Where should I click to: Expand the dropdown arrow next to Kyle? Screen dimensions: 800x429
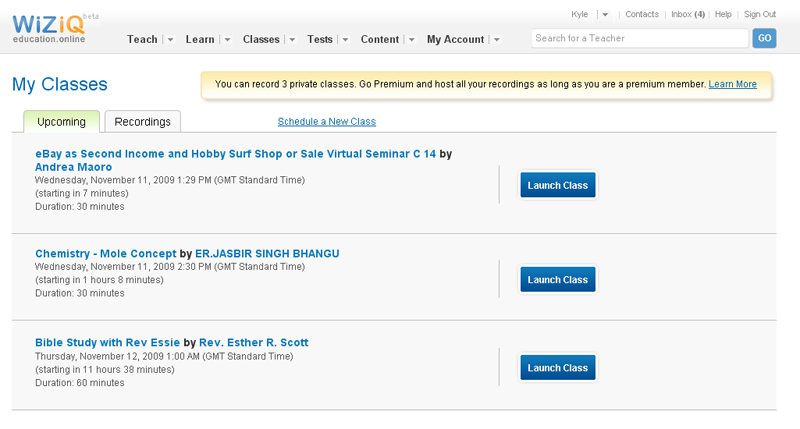pos(604,15)
